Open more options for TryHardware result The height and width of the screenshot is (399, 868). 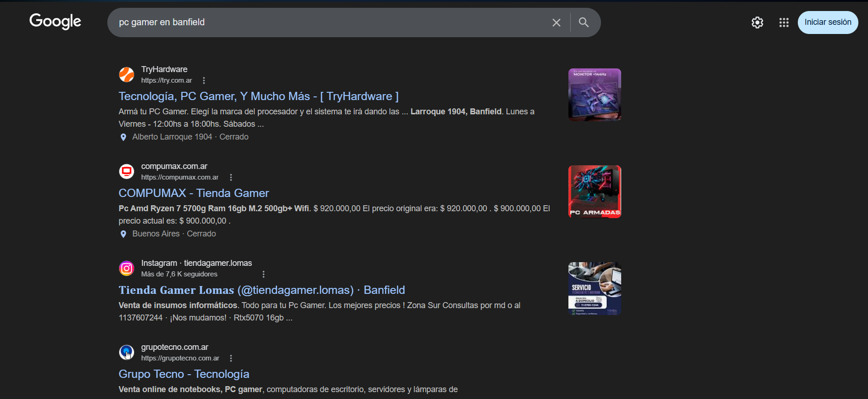[x=204, y=81]
